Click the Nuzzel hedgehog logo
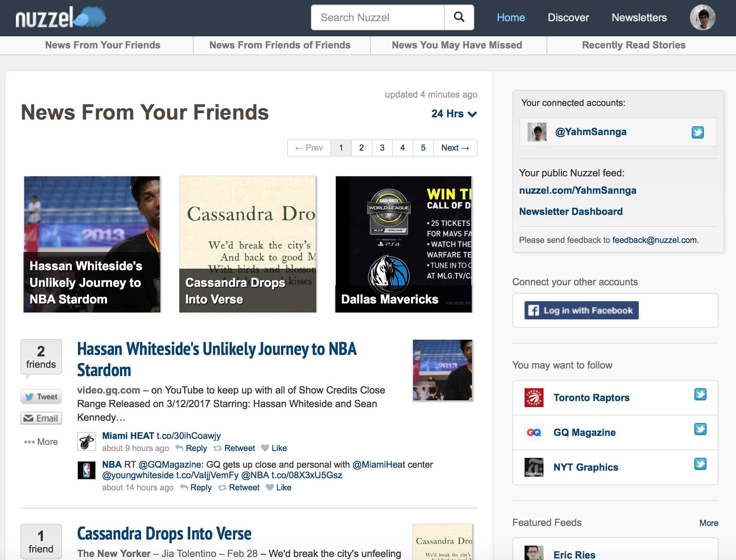 (x=61, y=17)
